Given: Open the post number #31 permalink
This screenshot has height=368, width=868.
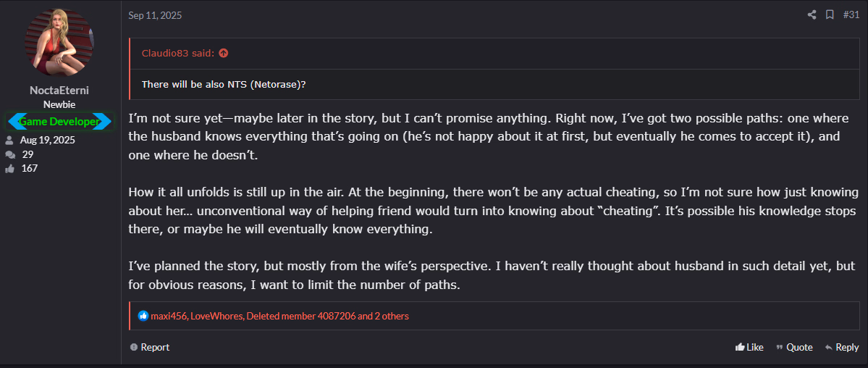Looking at the screenshot, I should [851, 14].
